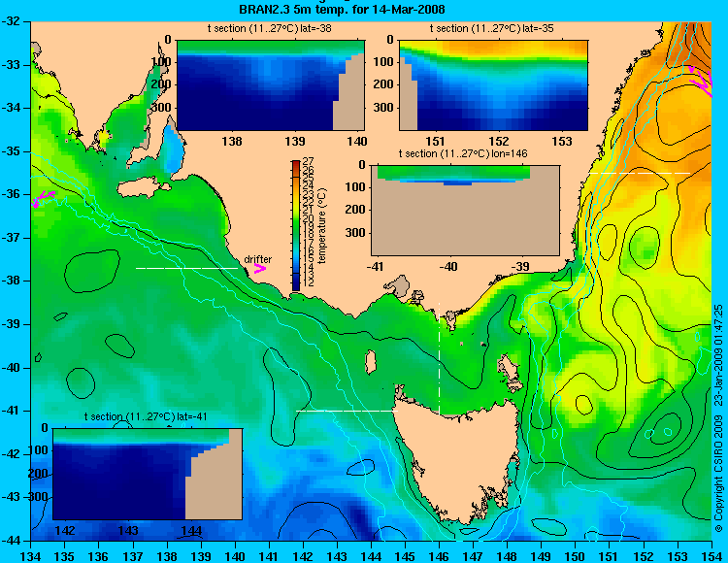Image resolution: width=728 pixels, height=563 pixels.
Task: Click the magenta drifter track near 153 east, -33
Action: (x=701, y=82)
